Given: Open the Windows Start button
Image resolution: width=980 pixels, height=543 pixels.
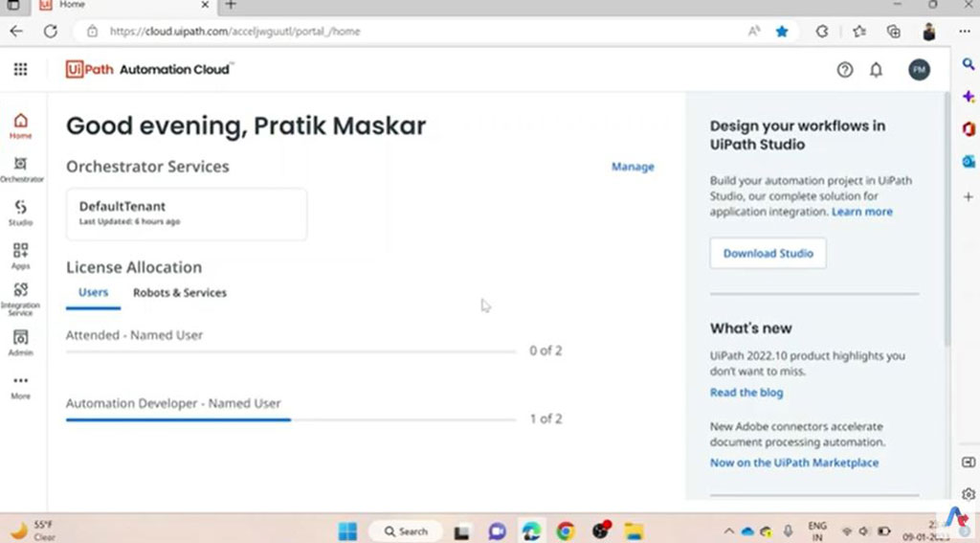Looking at the screenshot, I should point(347,532).
